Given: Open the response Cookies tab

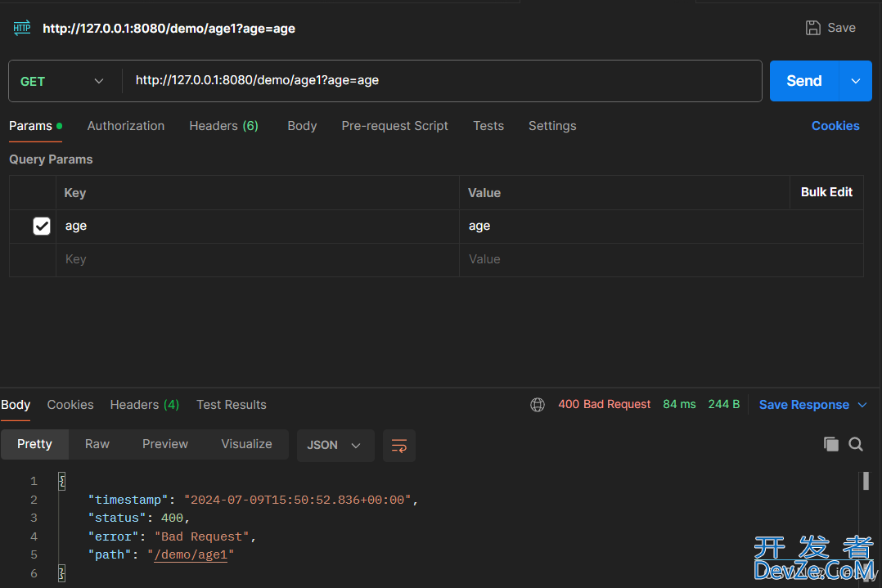Looking at the screenshot, I should pos(70,405).
